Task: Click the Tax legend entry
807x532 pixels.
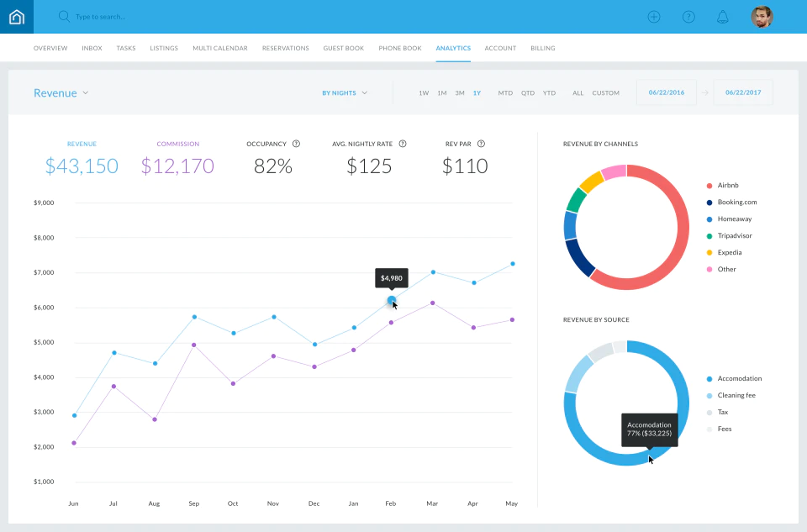Action: coord(717,412)
